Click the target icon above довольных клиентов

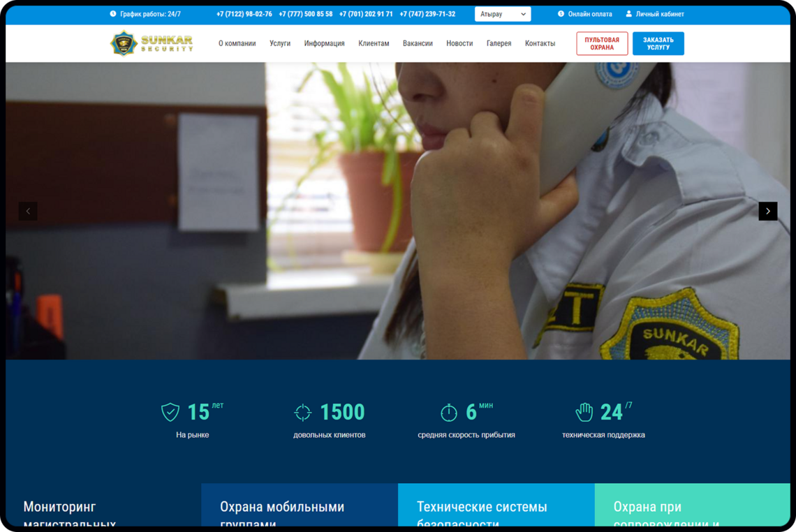click(x=303, y=411)
